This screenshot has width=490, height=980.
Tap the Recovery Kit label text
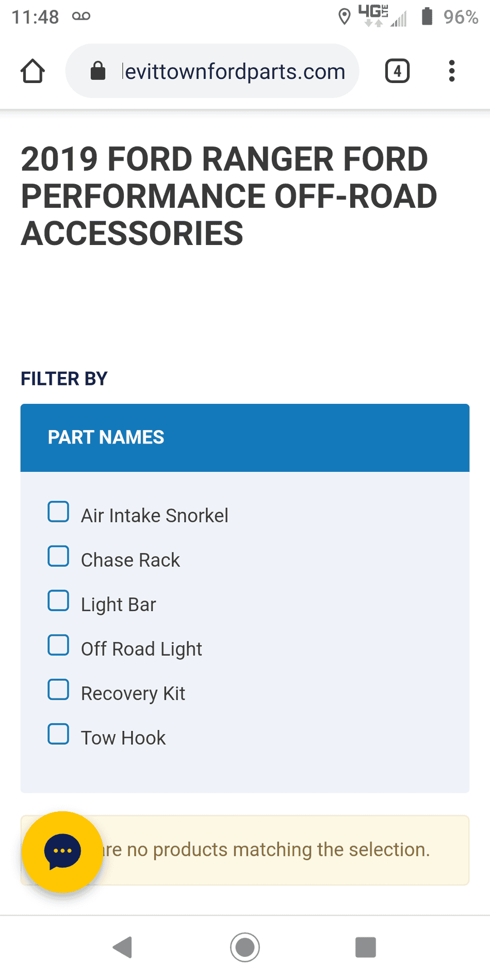[133, 694]
